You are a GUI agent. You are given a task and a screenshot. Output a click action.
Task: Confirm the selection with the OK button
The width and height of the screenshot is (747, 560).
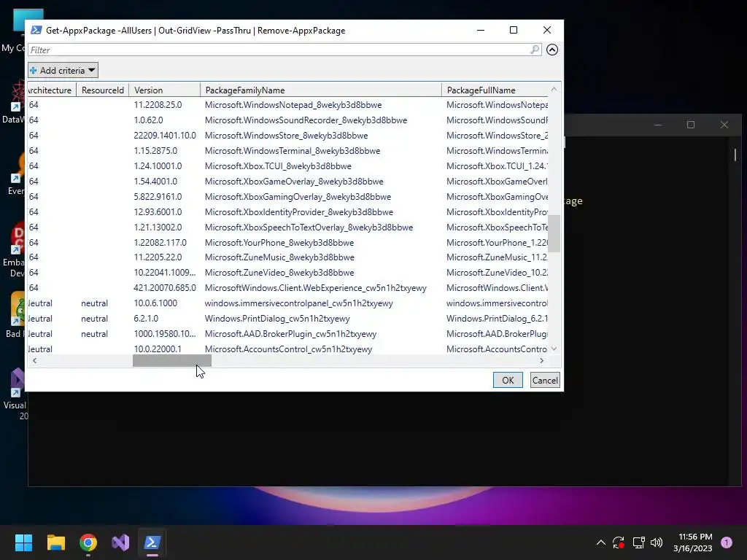(x=508, y=380)
